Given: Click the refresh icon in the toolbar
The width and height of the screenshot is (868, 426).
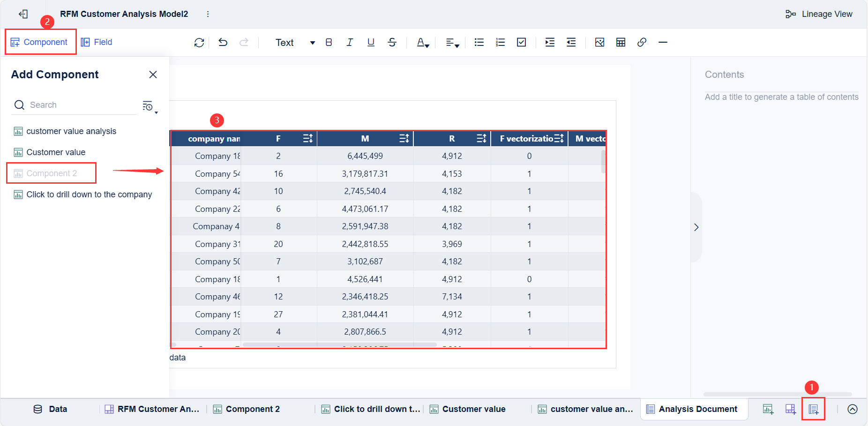Looking at the screenshot, I should (x=199, y=42).
